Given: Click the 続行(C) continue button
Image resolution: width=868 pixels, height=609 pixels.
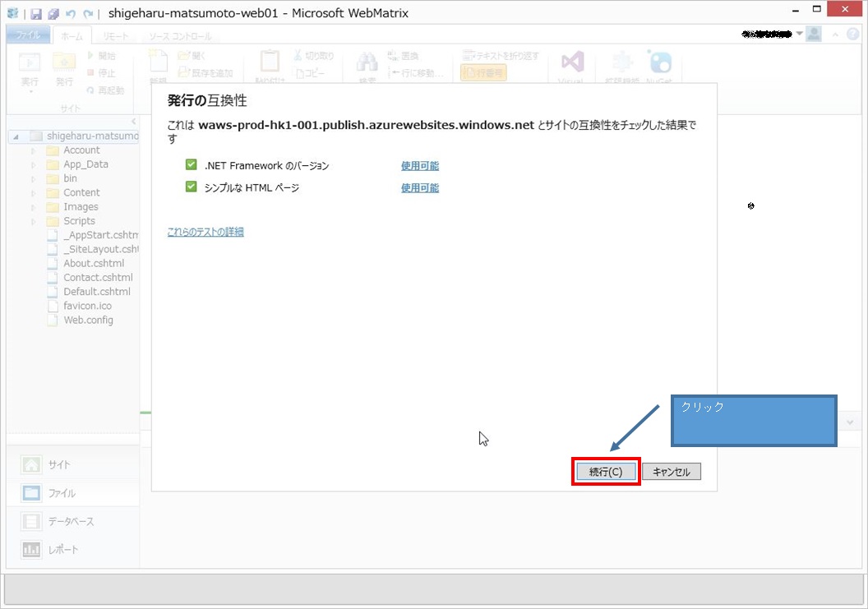Looking at the screenshot, I should (606, 472).
